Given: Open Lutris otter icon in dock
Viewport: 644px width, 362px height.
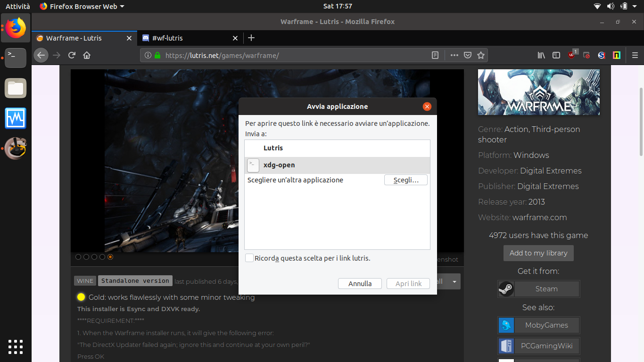Looking at the screenshot, I should [x=16, y=148].
